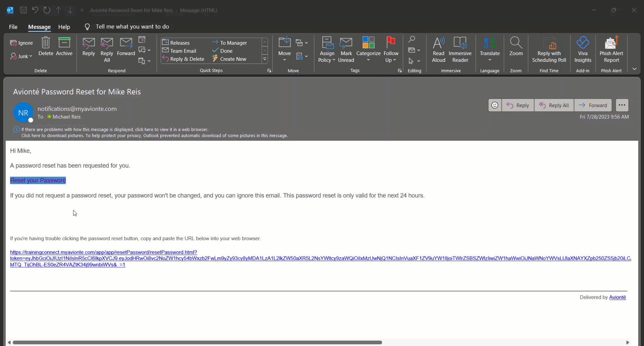Click Reply button in the message header

[x=518, y=105]
